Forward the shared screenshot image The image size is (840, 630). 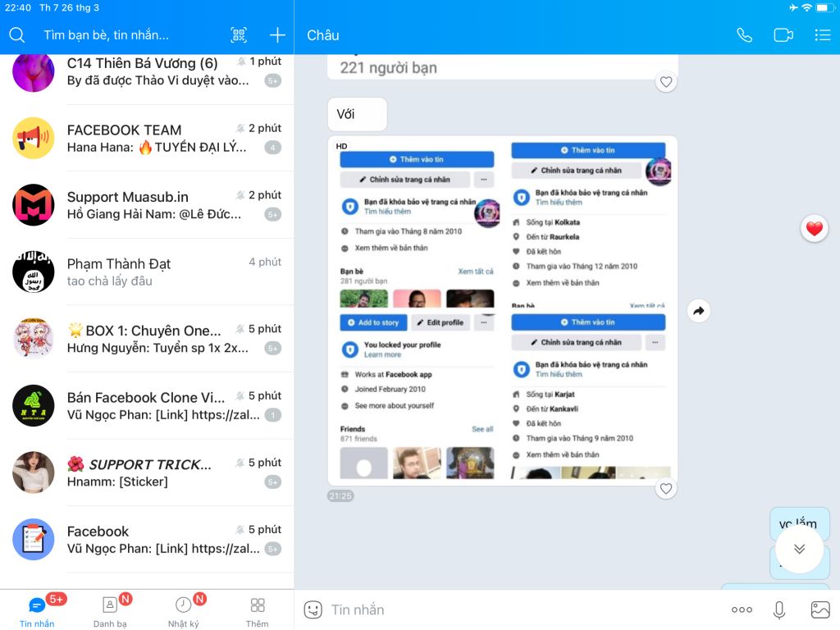[698, 311]
